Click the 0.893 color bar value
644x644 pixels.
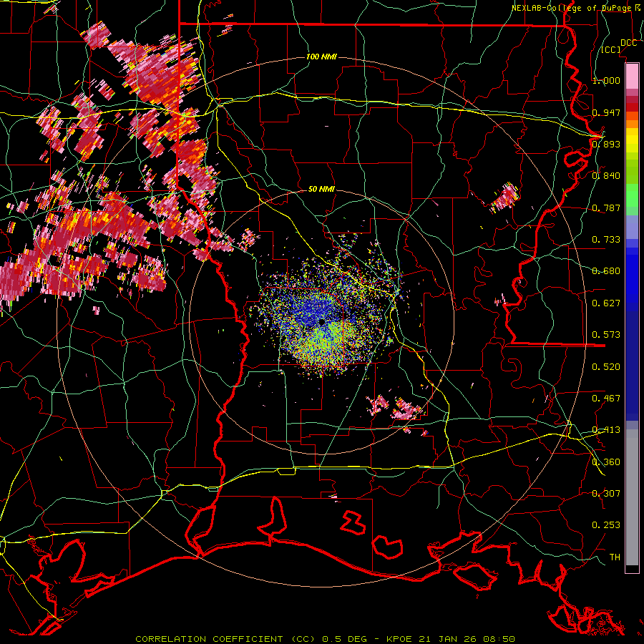click(606, 144)
